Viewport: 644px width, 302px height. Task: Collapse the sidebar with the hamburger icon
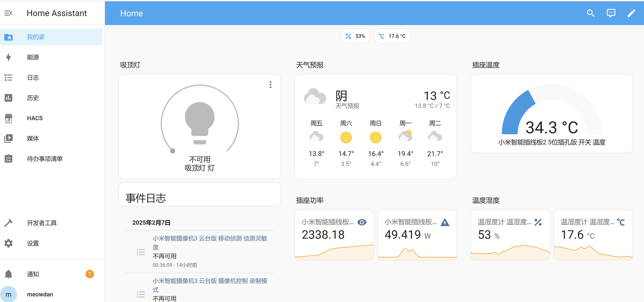point(8,13)
